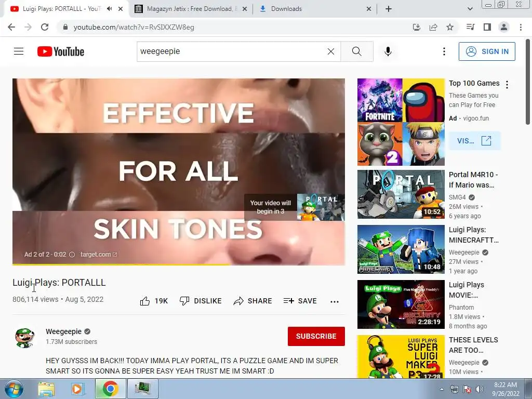Open more actions ellipsis under the video

tap(335, 301)
